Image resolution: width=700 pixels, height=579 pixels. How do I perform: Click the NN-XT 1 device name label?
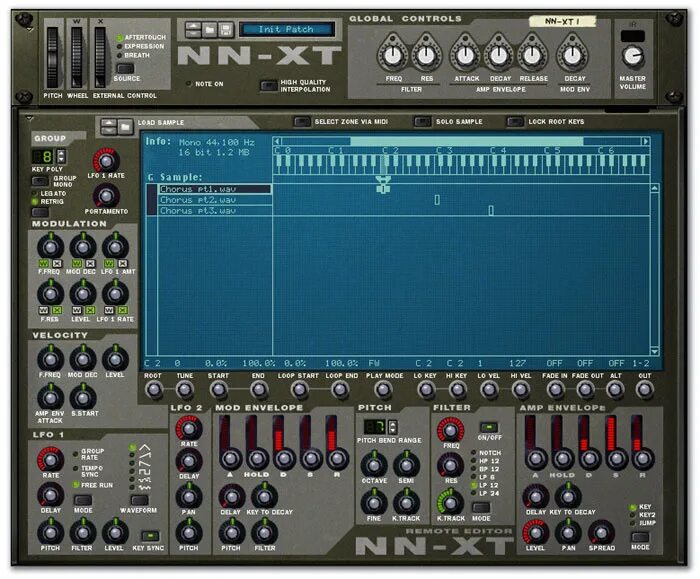pyautogui.click(x=562, y=21)
